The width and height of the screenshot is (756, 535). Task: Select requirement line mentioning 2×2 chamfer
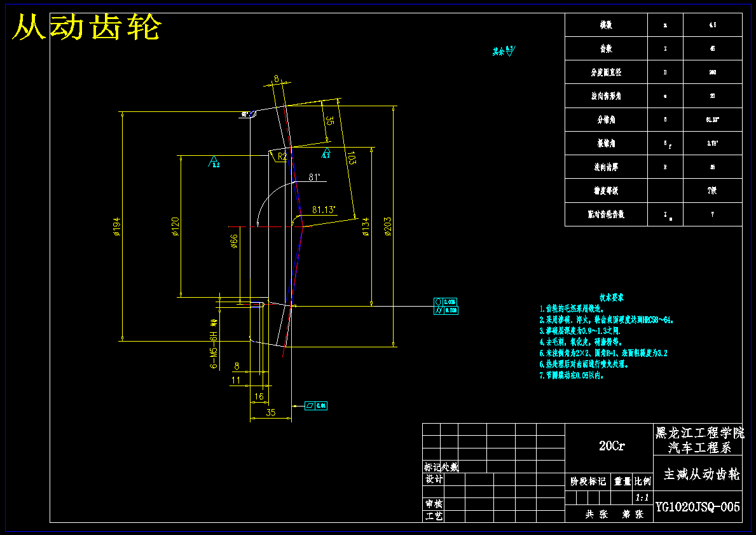click(603, 353)
